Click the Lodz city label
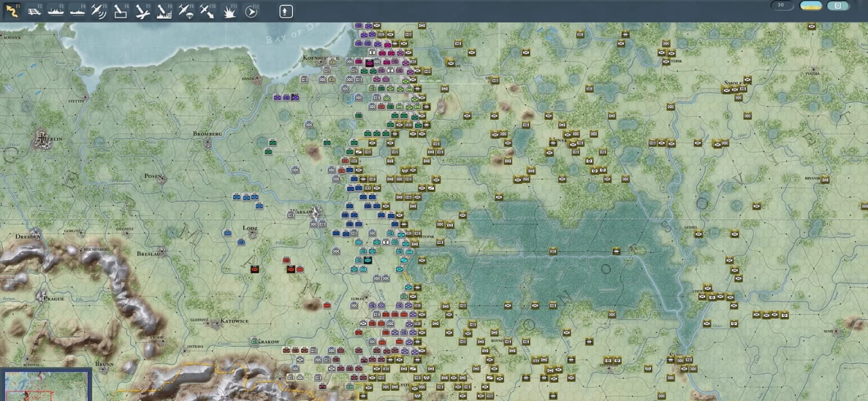 [x=250, y=228]
